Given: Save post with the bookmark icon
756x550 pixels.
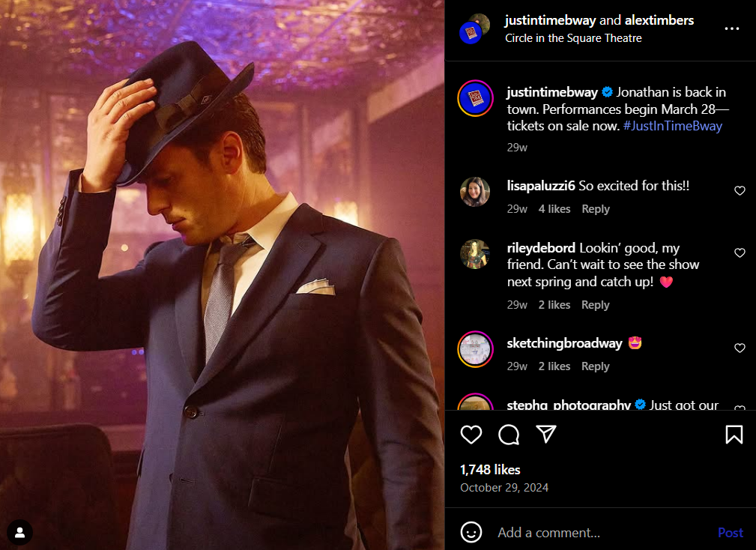Looking at the screenshot, I should pos(734,435).
